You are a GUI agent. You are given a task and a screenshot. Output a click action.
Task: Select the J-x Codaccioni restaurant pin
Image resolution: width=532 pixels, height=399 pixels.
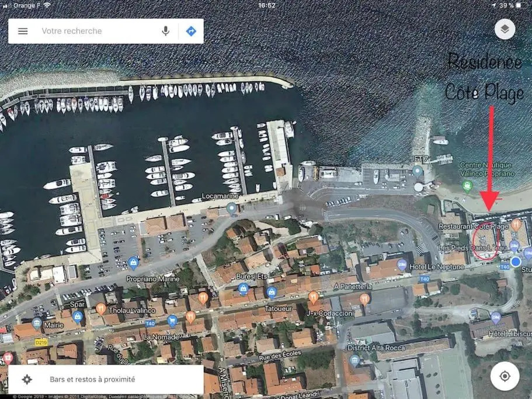point(314,297)
